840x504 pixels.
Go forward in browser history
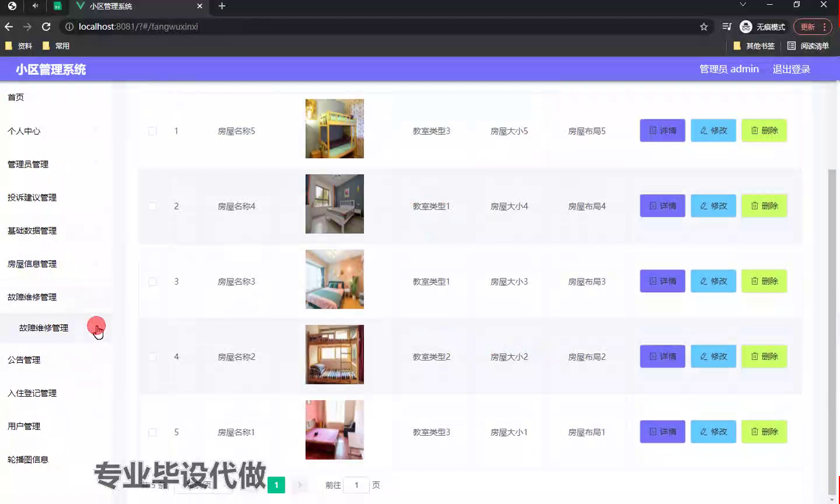(27, 27)
